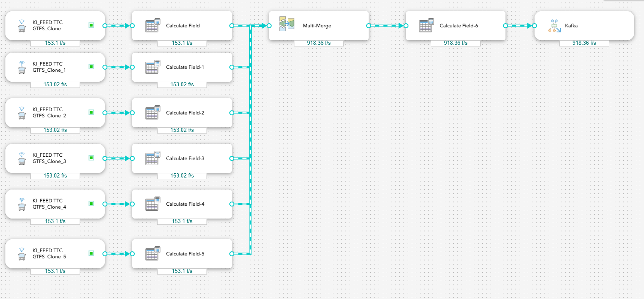This screenshot has height=299, width=644.
Task: Click the bus feed icon of GTFS_Clone_5
Action: [22, 254]
